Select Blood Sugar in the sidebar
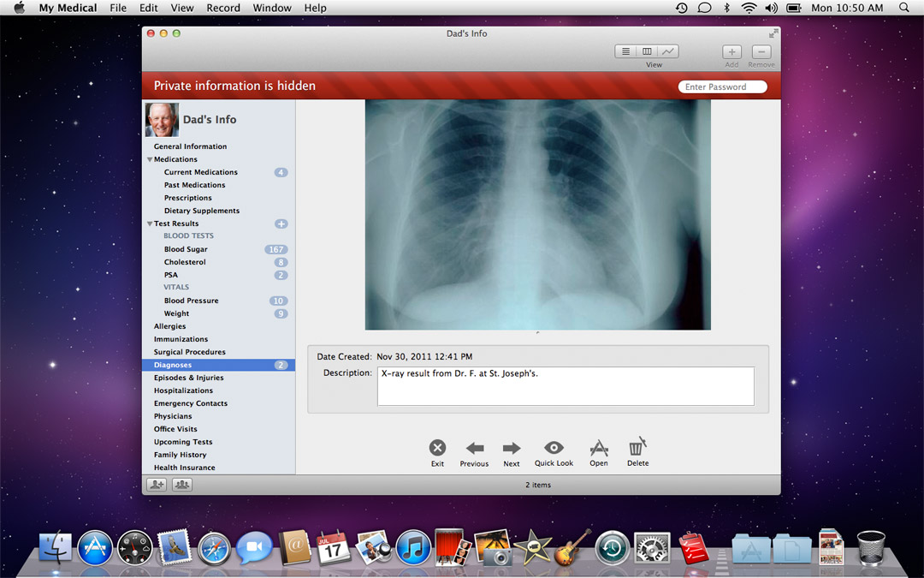This screenshot has height=578, width=924. [x=186, y=249]
